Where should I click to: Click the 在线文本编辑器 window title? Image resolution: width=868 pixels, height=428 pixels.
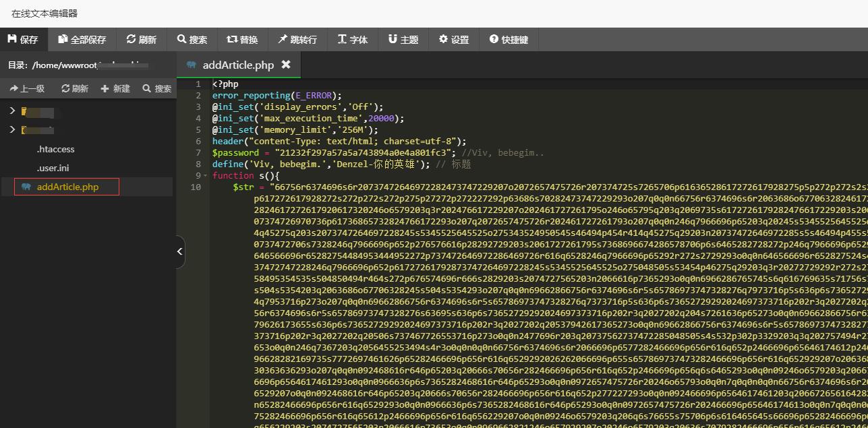[45, 13]
